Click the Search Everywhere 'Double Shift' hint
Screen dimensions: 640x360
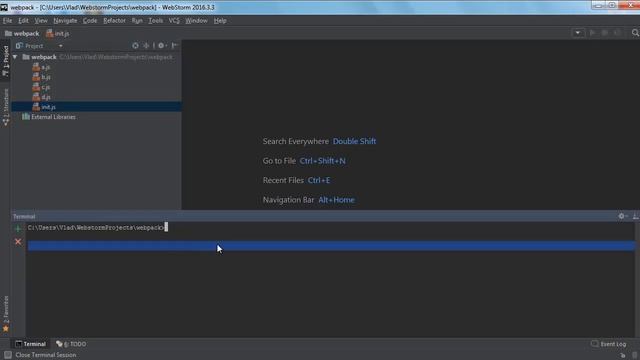(354, 141)
